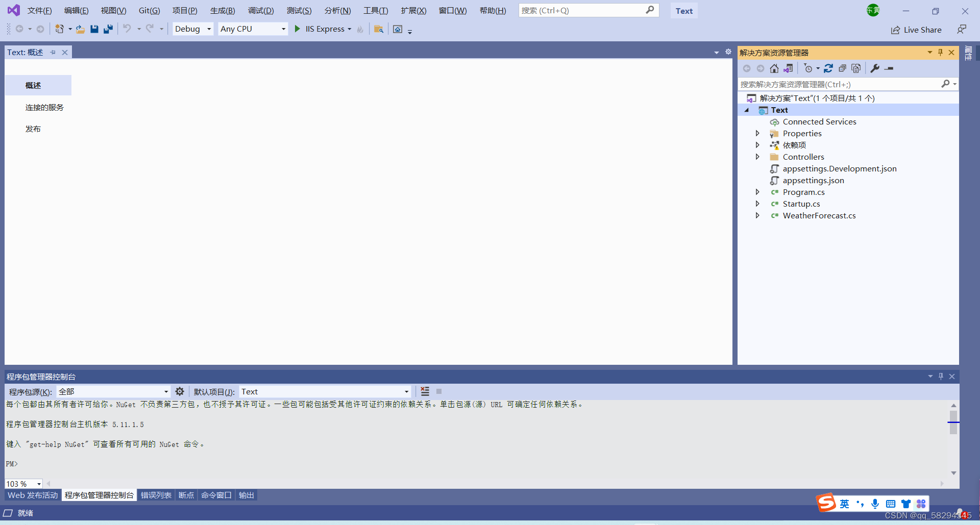Open the Git menu

149,10
